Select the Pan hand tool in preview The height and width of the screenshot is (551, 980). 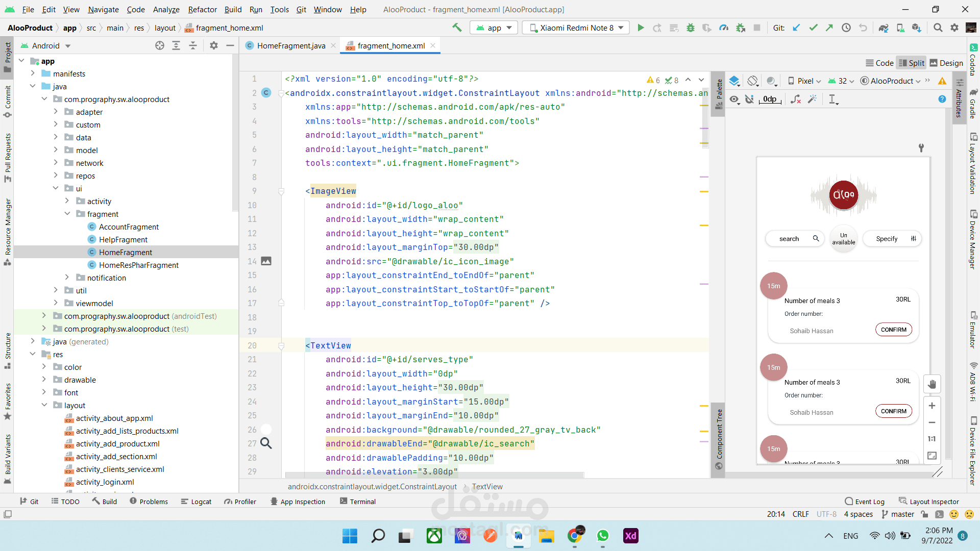pyautogui.click(x=932, y=384)
